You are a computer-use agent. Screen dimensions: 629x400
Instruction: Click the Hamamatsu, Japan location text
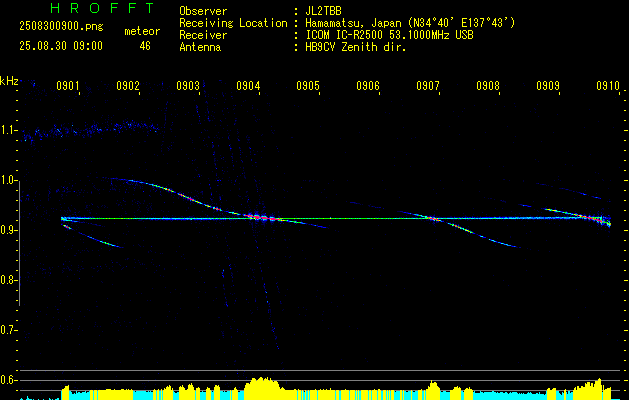[410, 23]
